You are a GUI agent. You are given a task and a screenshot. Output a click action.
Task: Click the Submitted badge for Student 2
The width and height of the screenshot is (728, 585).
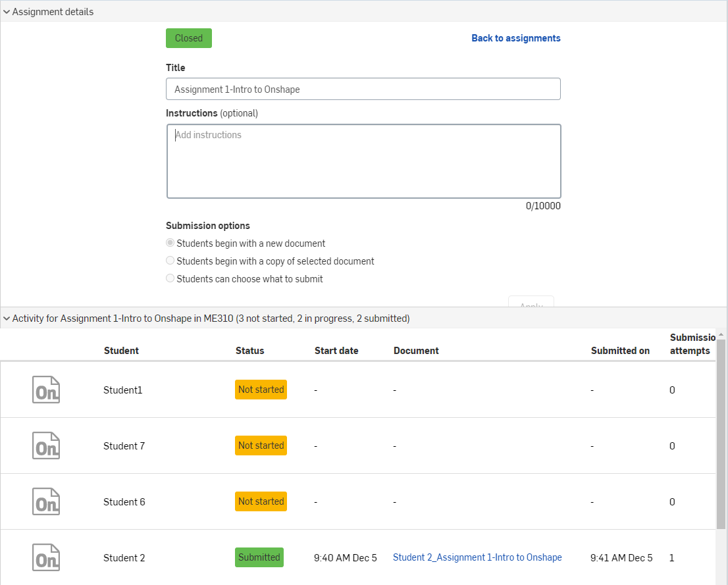pos(259,557)
